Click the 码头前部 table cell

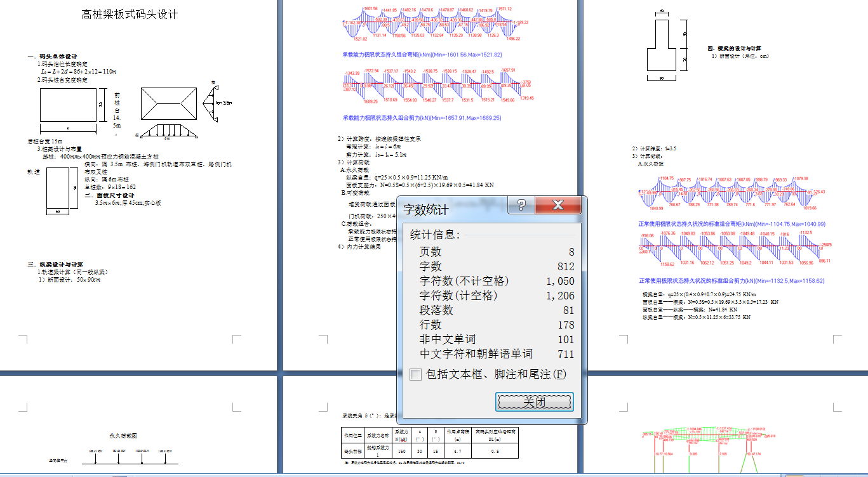(x=352, y=451)
